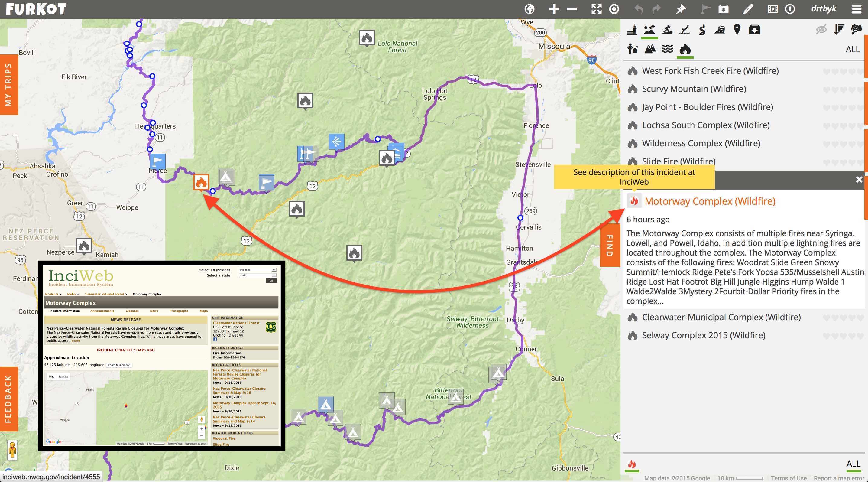Fit the trip to screen with arrows icon

596,9
